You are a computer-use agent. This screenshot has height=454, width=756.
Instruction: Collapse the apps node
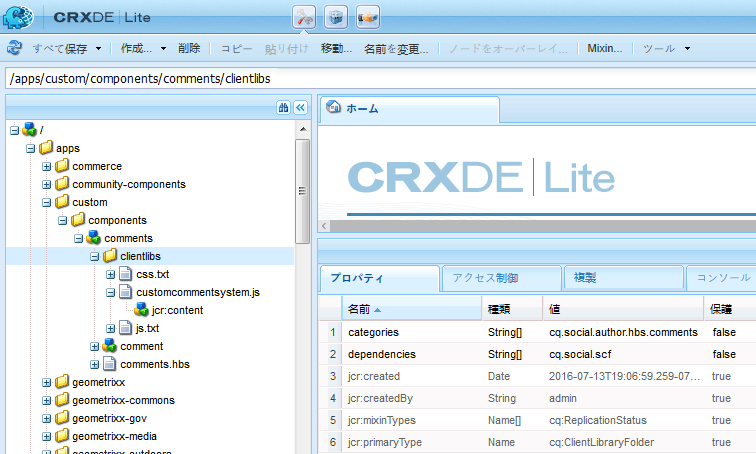(x=30, y=148)
